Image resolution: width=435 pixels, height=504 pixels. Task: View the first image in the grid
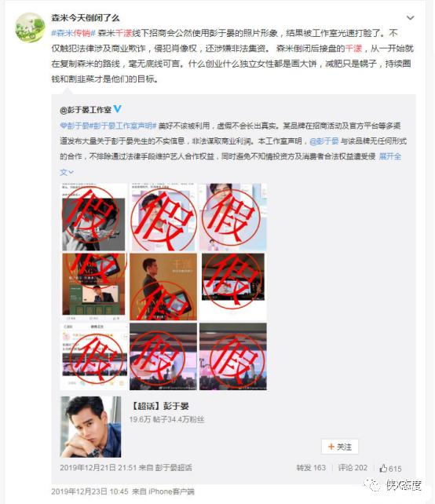[x=93, y=217]
